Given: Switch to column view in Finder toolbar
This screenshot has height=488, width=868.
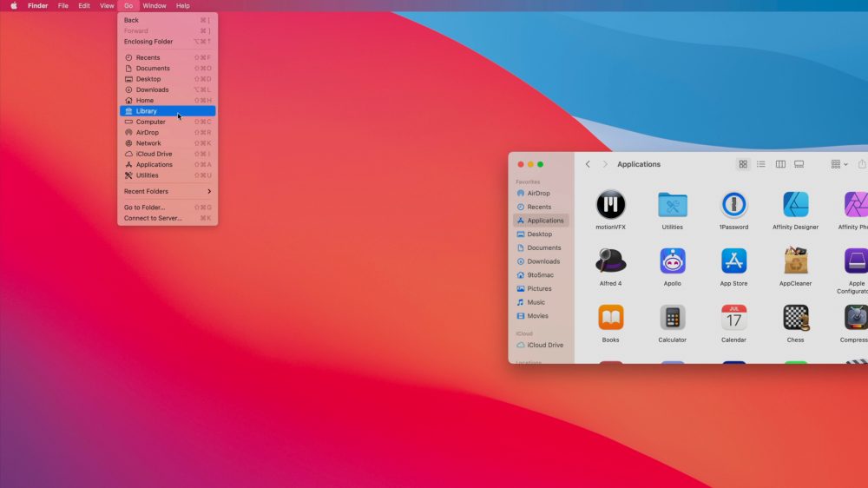Looking at the screenshot, I should click(x=780, y=164).
